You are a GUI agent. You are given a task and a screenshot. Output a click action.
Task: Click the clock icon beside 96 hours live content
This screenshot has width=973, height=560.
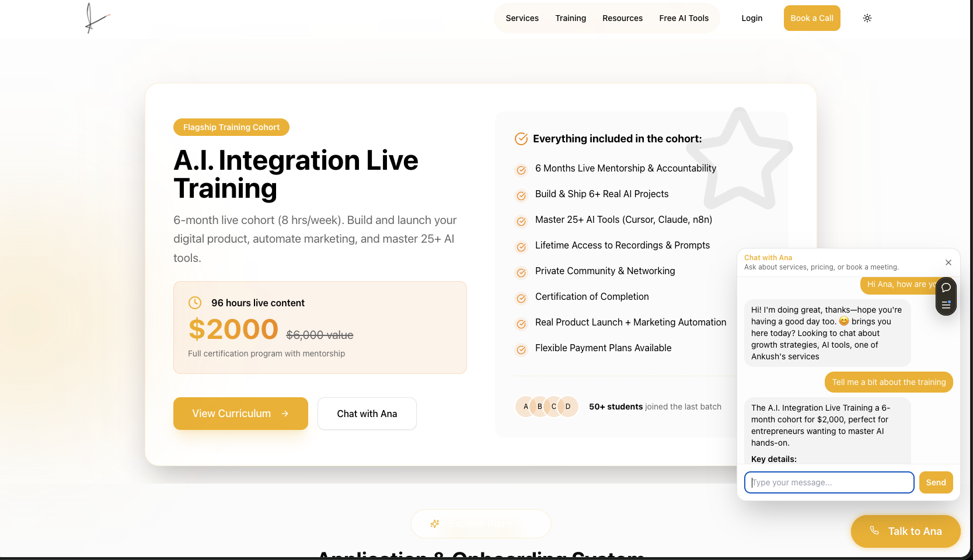[195, 303]
